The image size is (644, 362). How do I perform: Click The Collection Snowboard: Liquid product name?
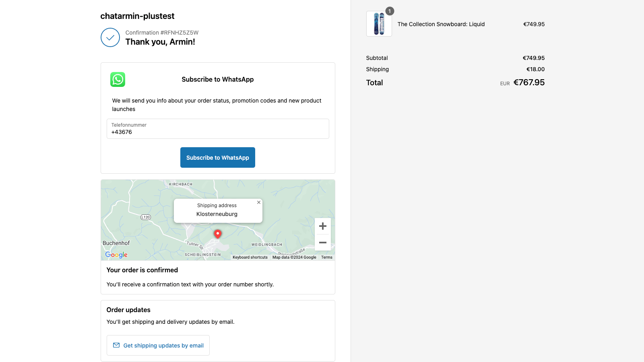pyautogui.click(x=441, y=24)
